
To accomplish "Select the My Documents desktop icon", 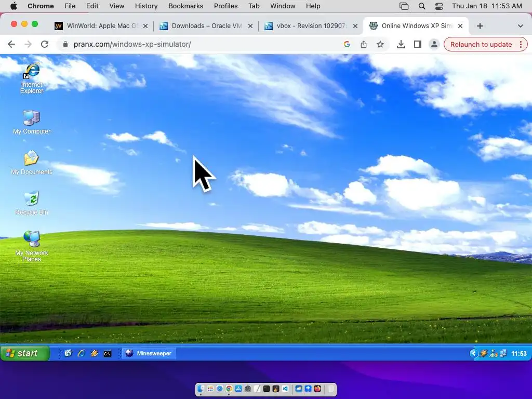I will click(x=31, y=163).
